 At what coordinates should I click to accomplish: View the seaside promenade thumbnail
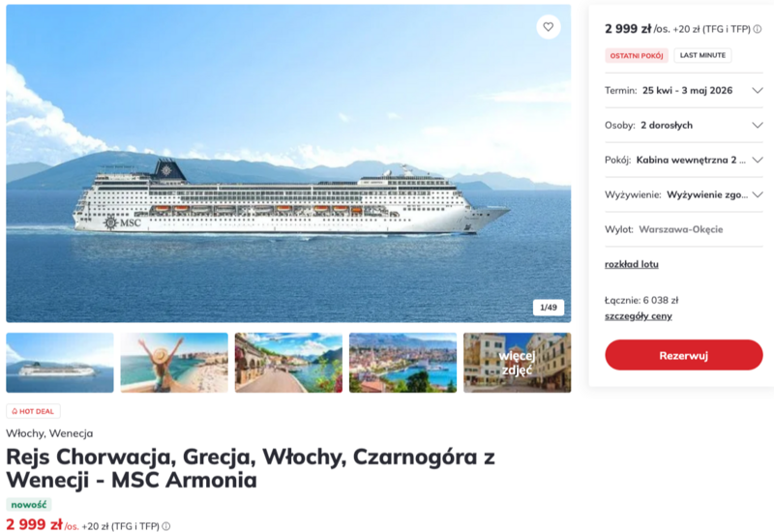pyautogui.click(x=288, y=363)
